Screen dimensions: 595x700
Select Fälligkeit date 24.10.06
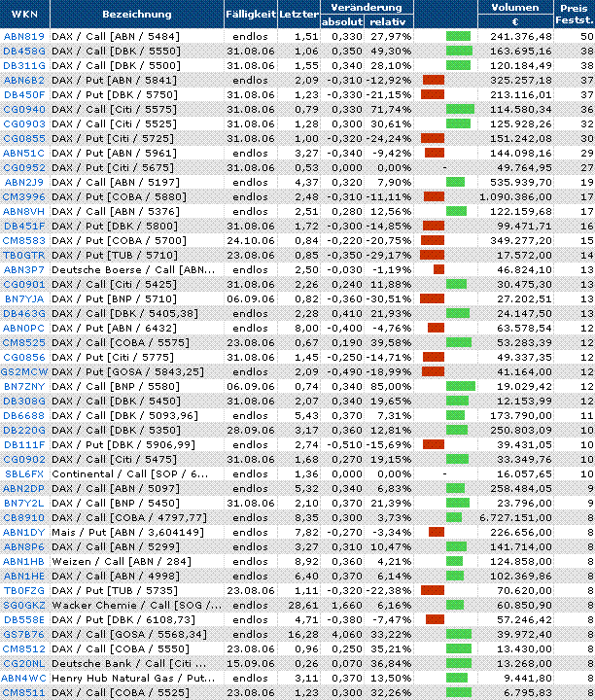tap(251, 241)
